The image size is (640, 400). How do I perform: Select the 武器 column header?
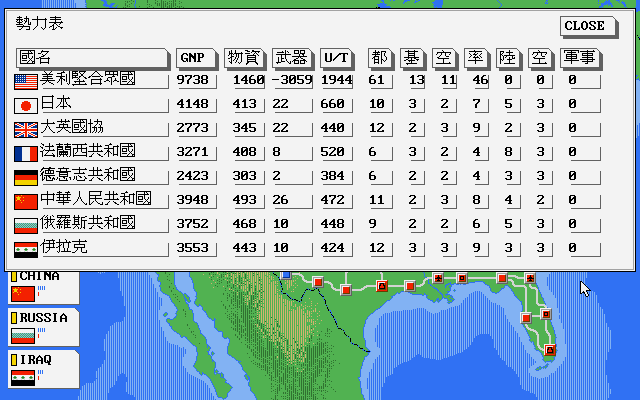pos(293,58)
